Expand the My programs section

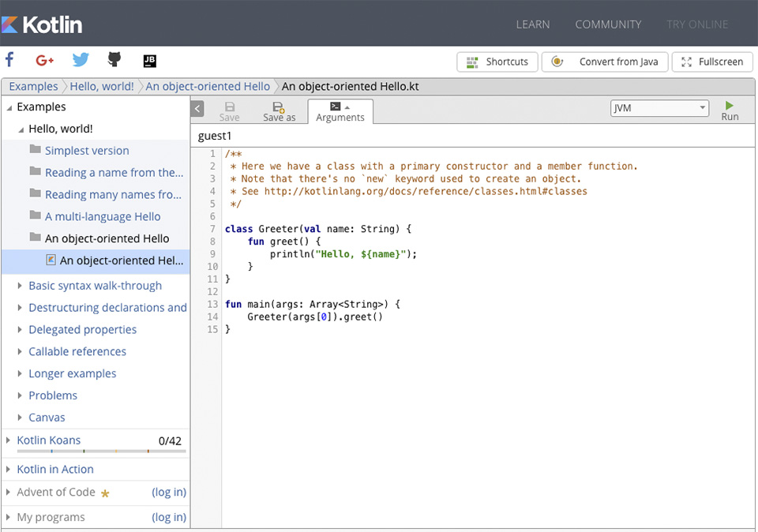point(8,517)
